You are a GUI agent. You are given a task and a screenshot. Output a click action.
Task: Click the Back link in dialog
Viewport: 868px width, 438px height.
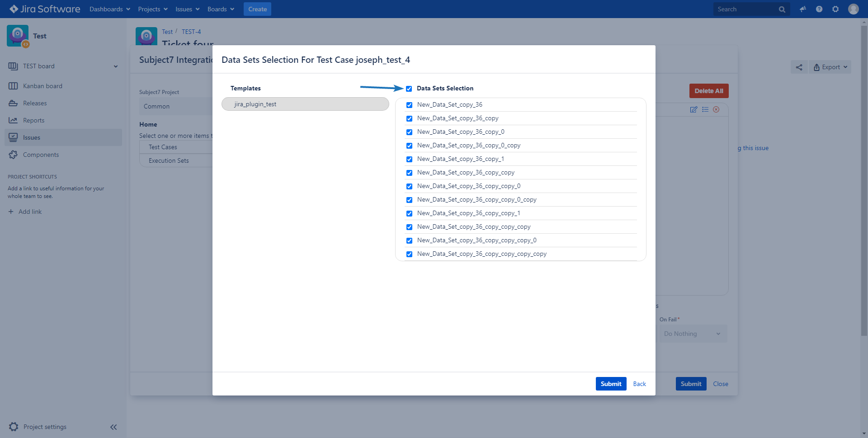tap(639, 384)
